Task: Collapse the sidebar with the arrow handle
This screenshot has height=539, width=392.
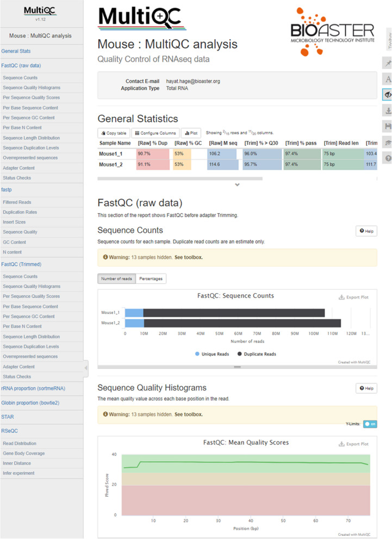Action: [86, 368]
